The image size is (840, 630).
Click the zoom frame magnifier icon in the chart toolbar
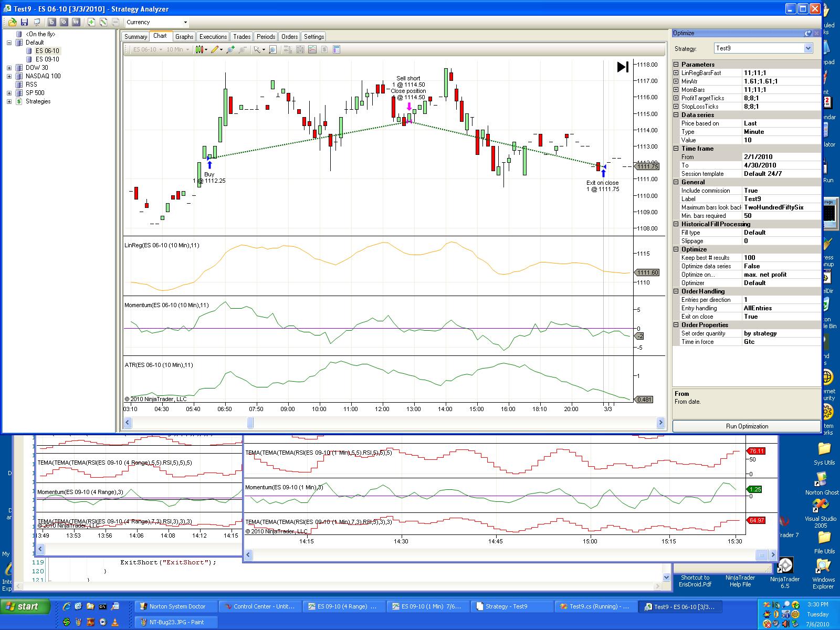click(272, 49)
